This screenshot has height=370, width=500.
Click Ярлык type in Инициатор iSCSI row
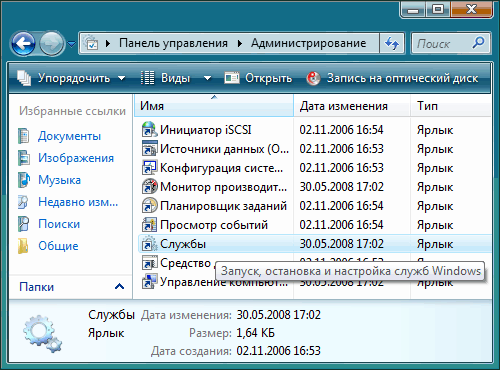coord(435,130)
